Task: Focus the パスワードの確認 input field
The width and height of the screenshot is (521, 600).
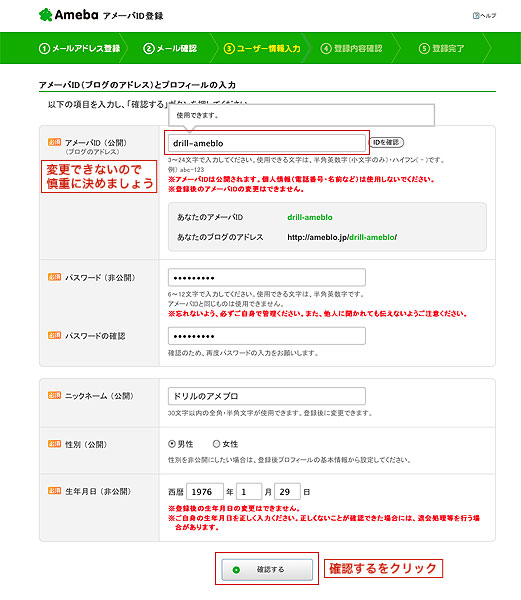Action: 267,336
